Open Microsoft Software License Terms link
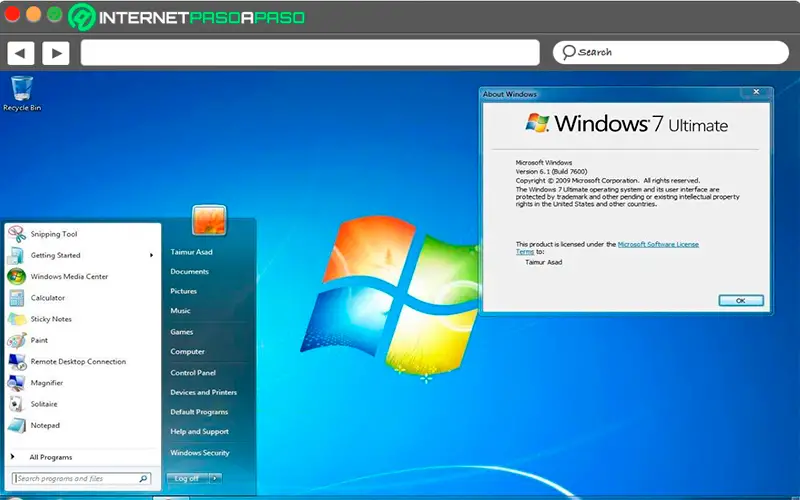 click(658, 244)
